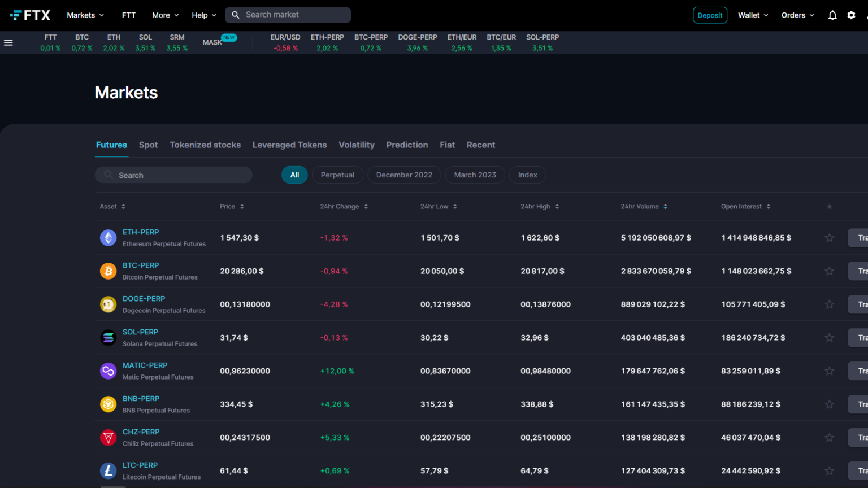Viewport: 868px width, 488px height.
Task: Open the Wallet dropdown
Action: [752, 15]
